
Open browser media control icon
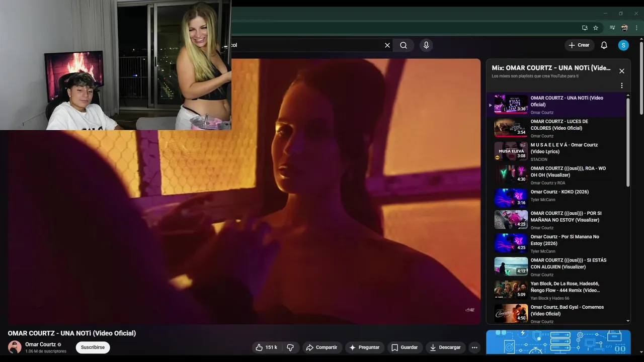tap(612, 28)
